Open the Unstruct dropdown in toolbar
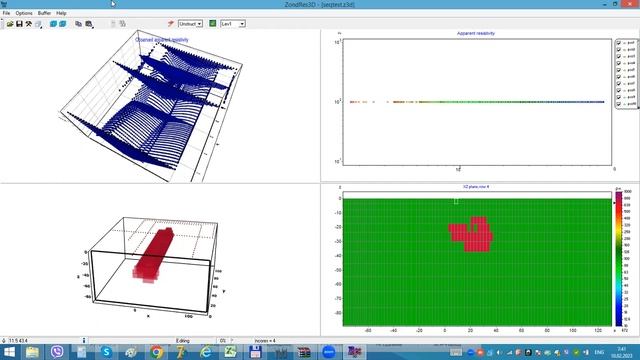 (190, 24)
